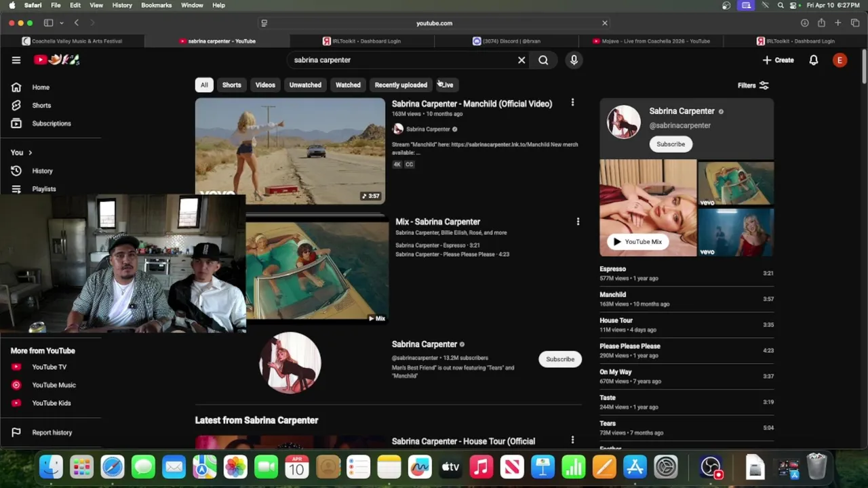This screenshot has height=488, width=868.
Task: Open the YouTube hamburger guide menu
Action: click(x=16, y=60)
